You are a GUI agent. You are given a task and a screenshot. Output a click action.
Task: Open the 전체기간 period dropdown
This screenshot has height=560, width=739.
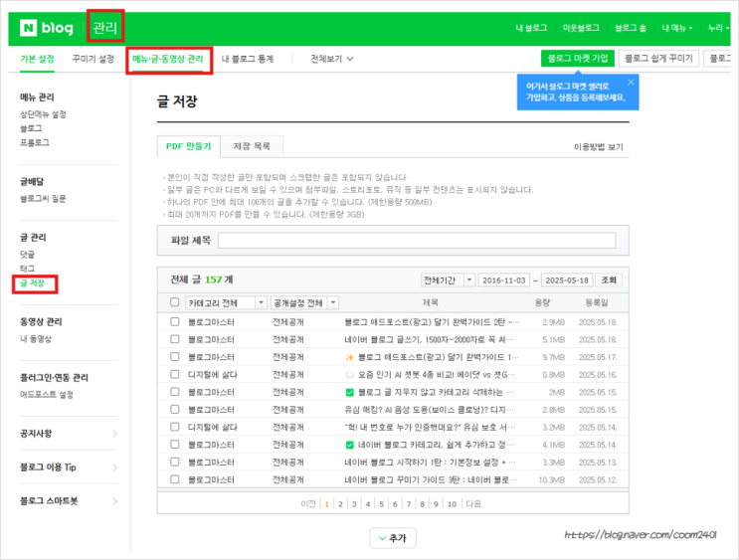(448, 280)
